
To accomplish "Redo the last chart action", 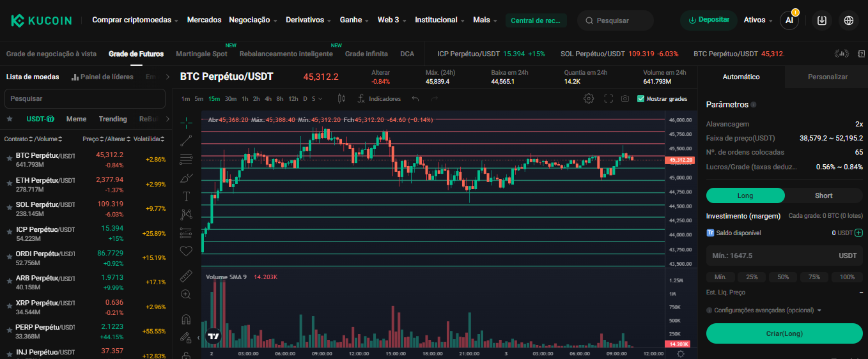I will pyautogui.click(x=435, y=98).
